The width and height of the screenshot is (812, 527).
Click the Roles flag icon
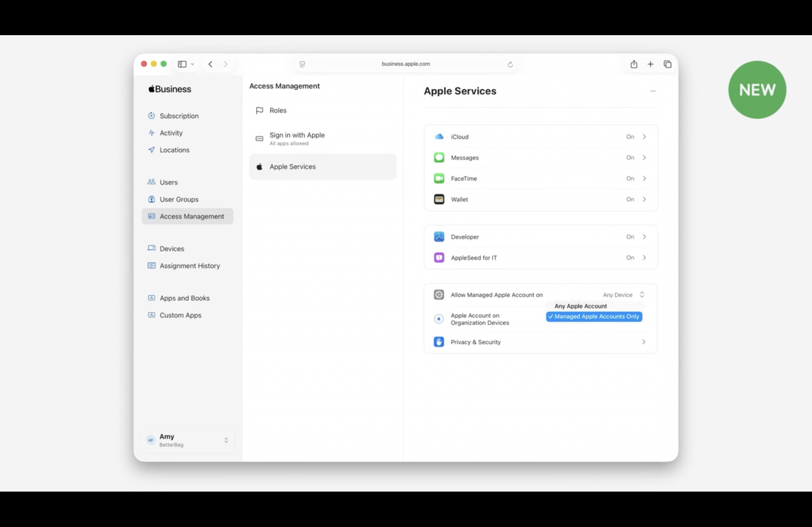[x=259, y=111]
